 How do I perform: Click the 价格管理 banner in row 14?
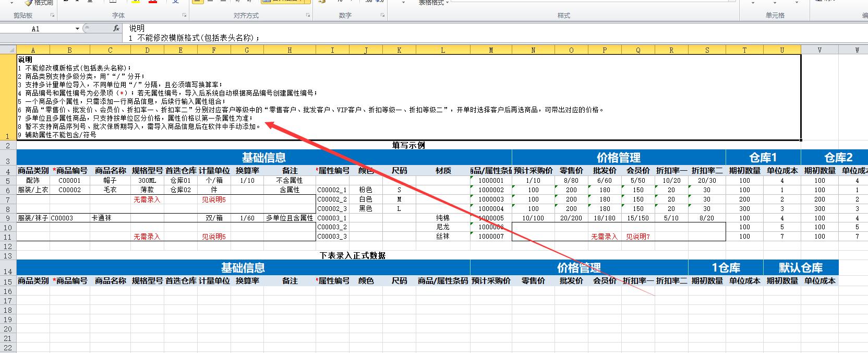579,268
